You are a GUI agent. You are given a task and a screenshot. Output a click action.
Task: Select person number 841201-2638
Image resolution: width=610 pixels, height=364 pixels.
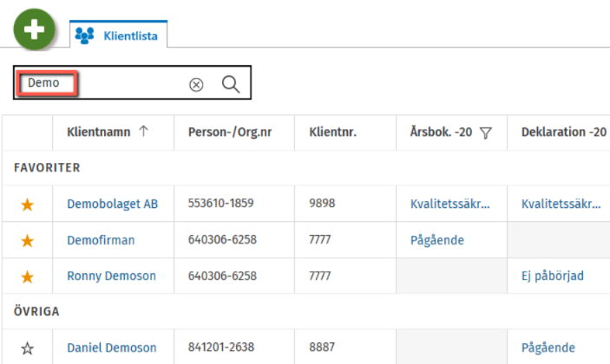point(221,347)
